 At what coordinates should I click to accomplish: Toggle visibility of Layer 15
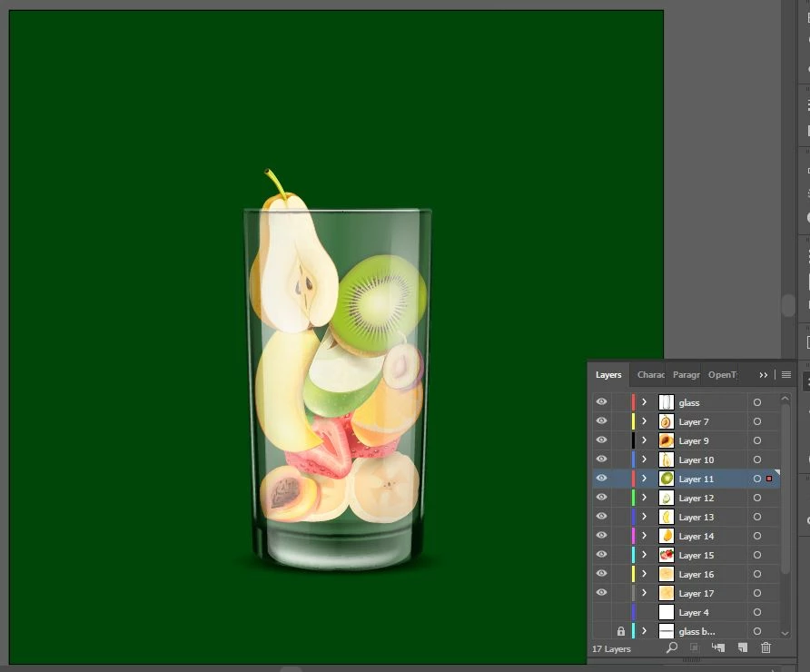click(601, 554)
